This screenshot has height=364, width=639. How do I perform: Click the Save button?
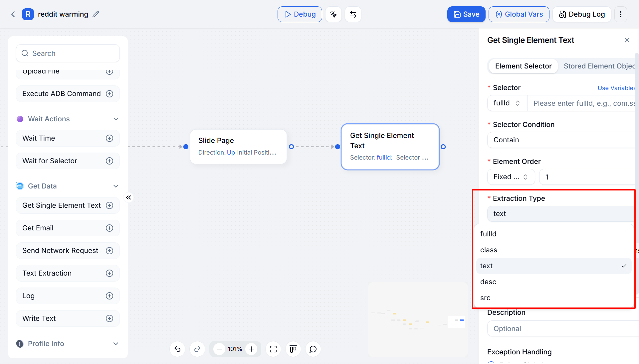click(466, 14)
